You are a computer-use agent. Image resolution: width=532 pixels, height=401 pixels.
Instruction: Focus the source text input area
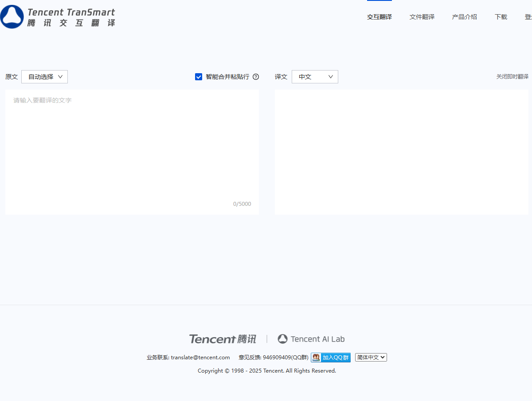(x=132, y=146)
